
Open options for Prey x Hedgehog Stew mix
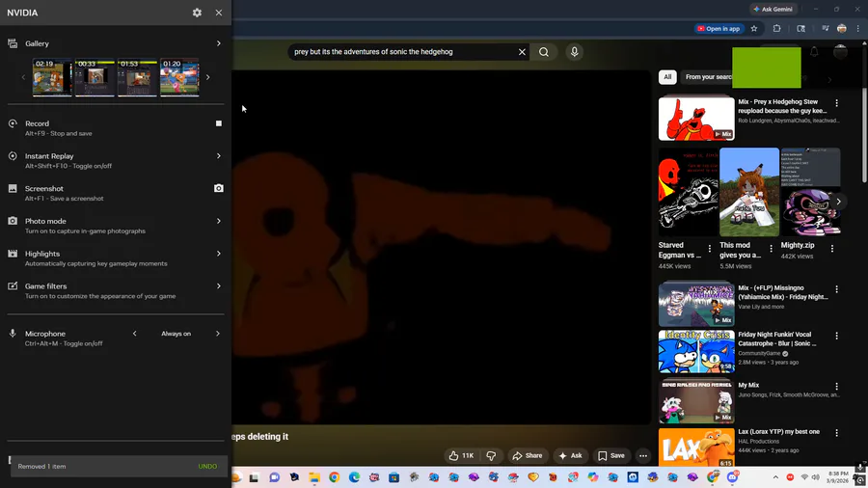coord(836,103)
